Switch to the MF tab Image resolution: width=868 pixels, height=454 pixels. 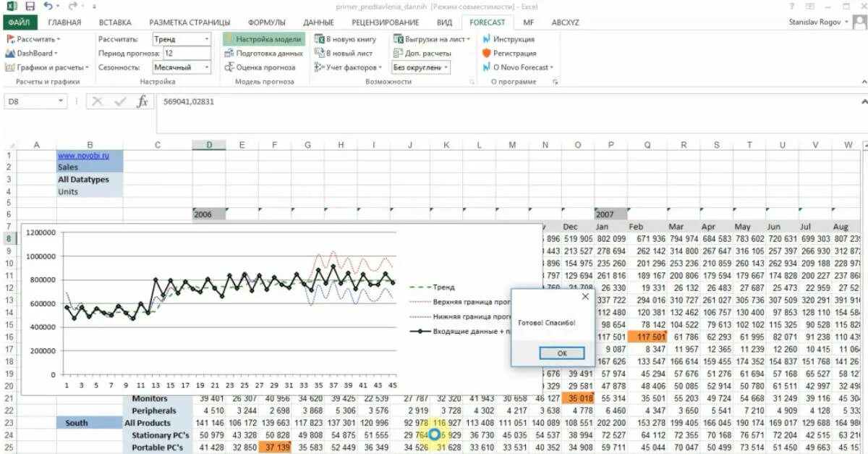[529, 22]
